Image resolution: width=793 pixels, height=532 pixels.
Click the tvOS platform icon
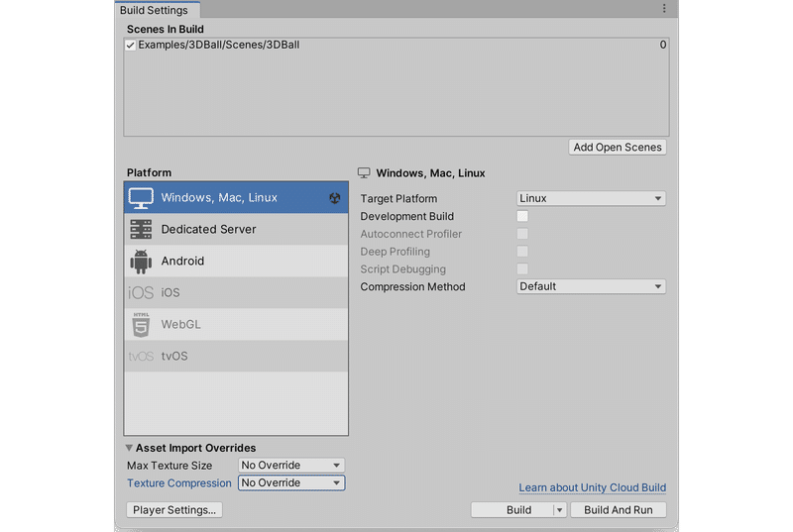[141, 357]
